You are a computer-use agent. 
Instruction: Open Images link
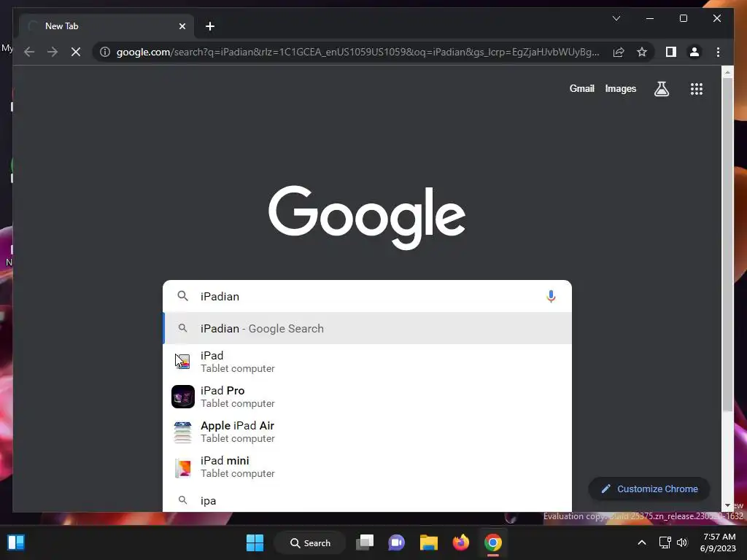pos(620,88)
